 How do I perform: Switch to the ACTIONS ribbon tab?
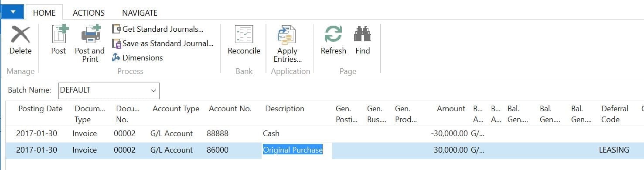(x=89, y=13)
